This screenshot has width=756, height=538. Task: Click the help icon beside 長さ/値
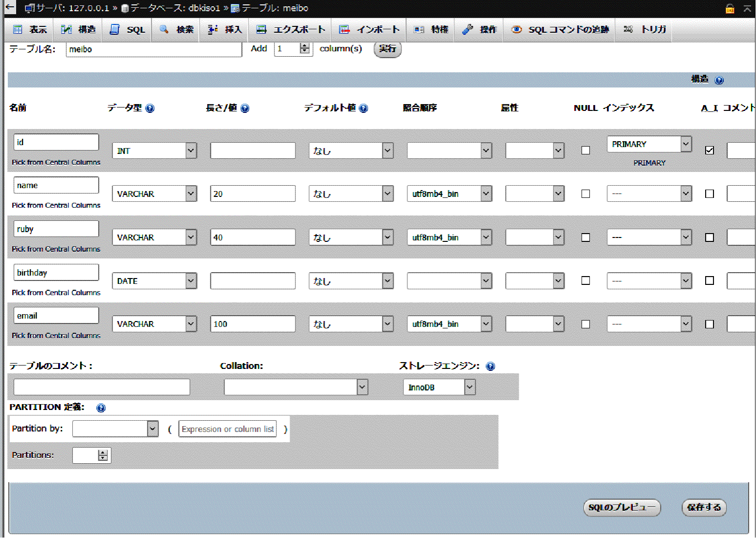coord(245,108)
